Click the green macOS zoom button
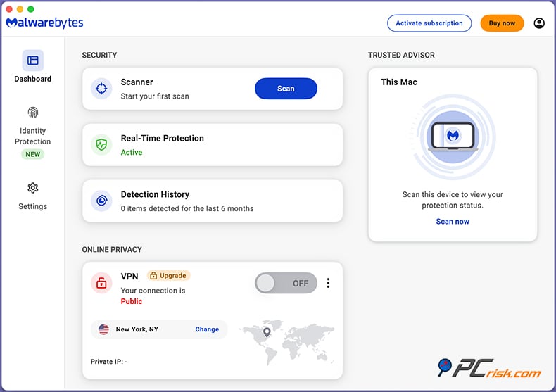 (31, 9)
